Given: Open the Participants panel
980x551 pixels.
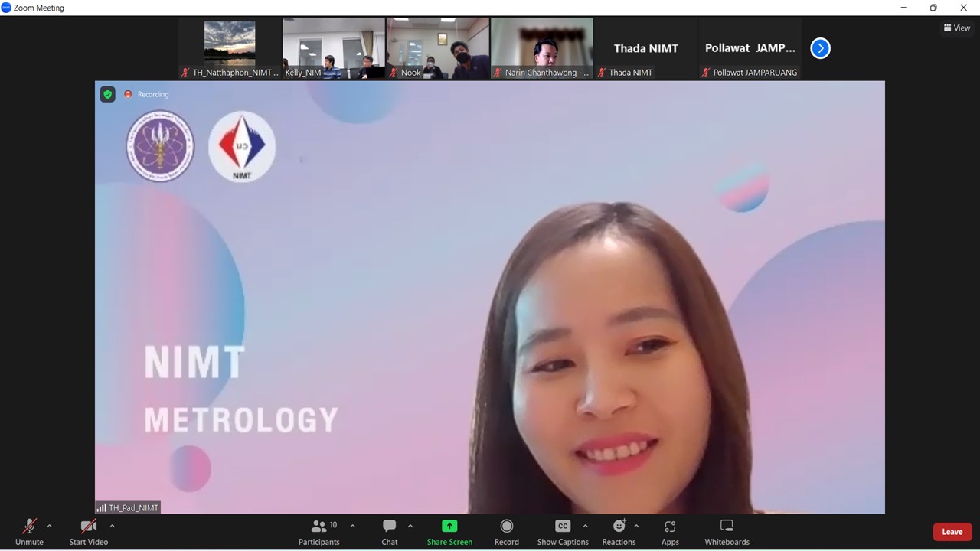Looking at the screenshot, I should 319,532.
